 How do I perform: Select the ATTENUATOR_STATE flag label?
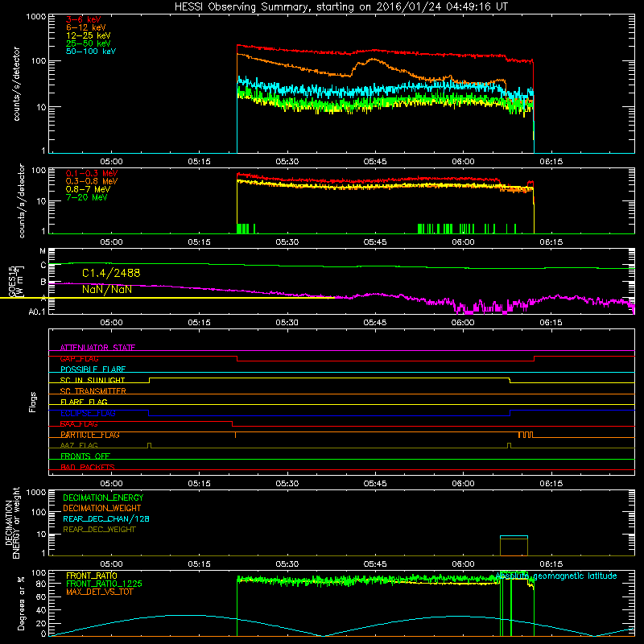click(97, 348)
